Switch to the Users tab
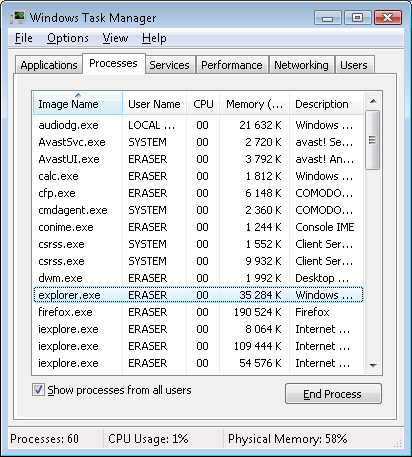 tap(354, 65)
